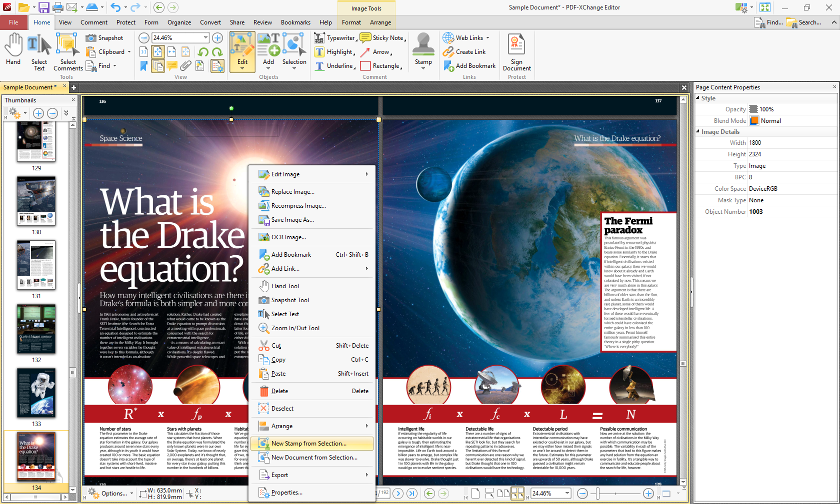Screen dimensions: 840x504
Task: Open the zoom percentage dropdown
Action: click(x=205, y=37)
